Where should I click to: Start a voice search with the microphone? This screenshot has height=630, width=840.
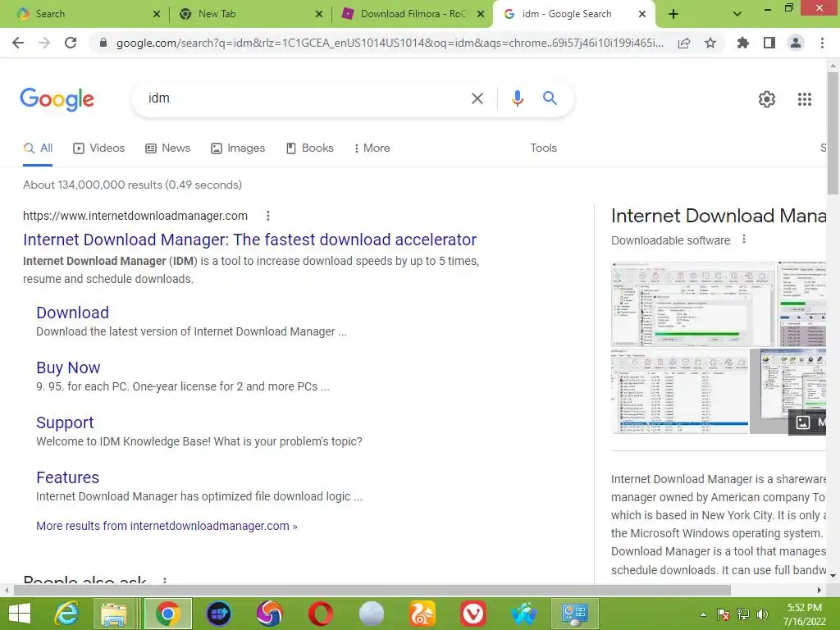pyautogui.click(x=517, y=98)
